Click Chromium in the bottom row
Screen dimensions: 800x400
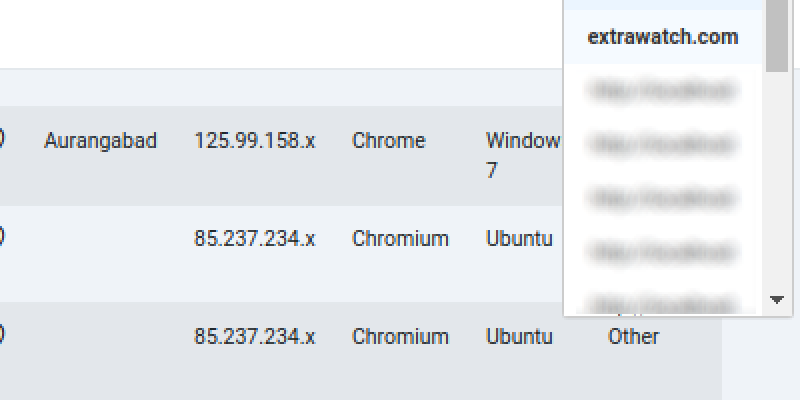pyautogui.click(x=401, y=337)
